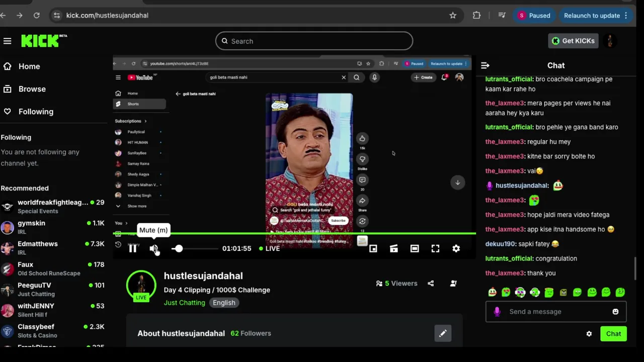
Task: Pause the live stream
Action: point(133,248)
